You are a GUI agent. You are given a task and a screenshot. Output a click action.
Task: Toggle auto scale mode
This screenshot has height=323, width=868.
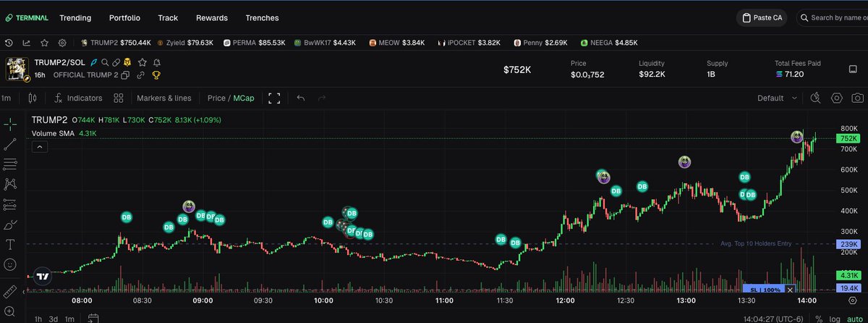[x=854, y=319]
